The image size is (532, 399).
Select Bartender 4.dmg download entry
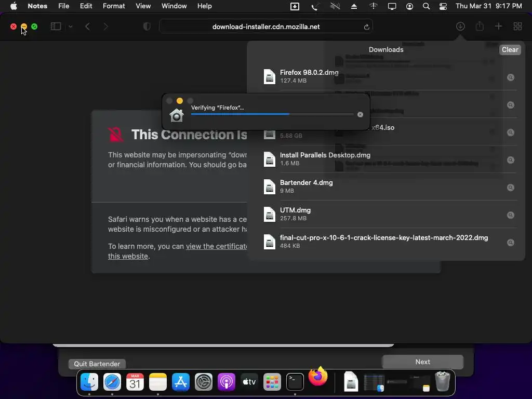pyautogui.click(x=386, y=187)
